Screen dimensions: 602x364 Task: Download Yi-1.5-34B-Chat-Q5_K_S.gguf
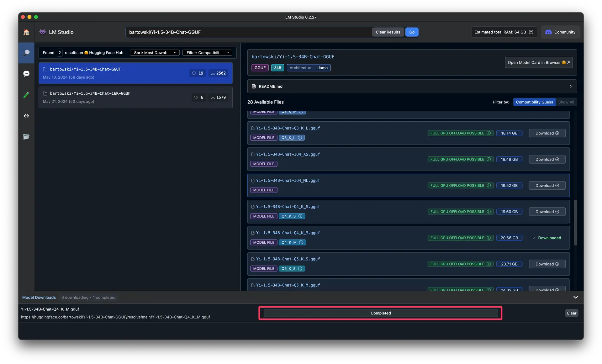click(x=547, y=264)
